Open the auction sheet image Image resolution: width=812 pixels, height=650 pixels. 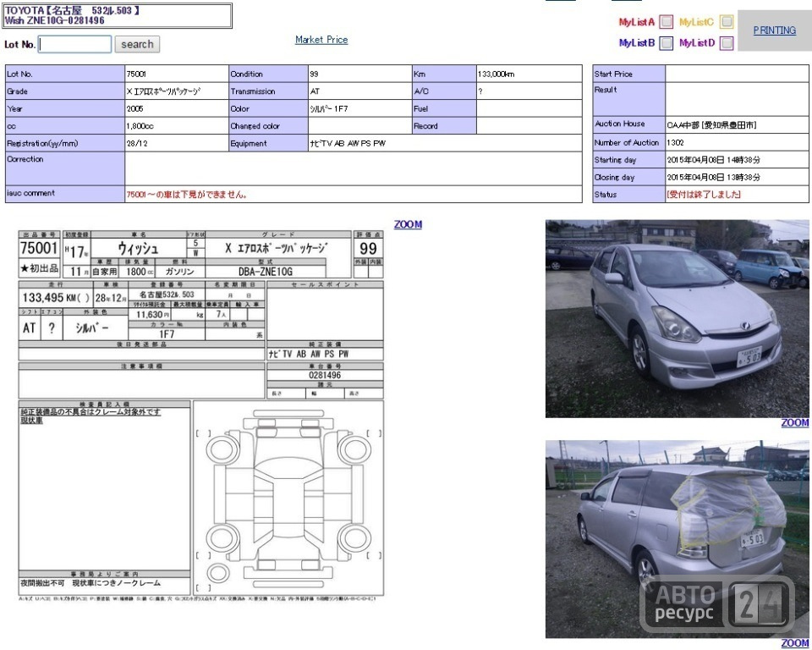tap(201, 416)
